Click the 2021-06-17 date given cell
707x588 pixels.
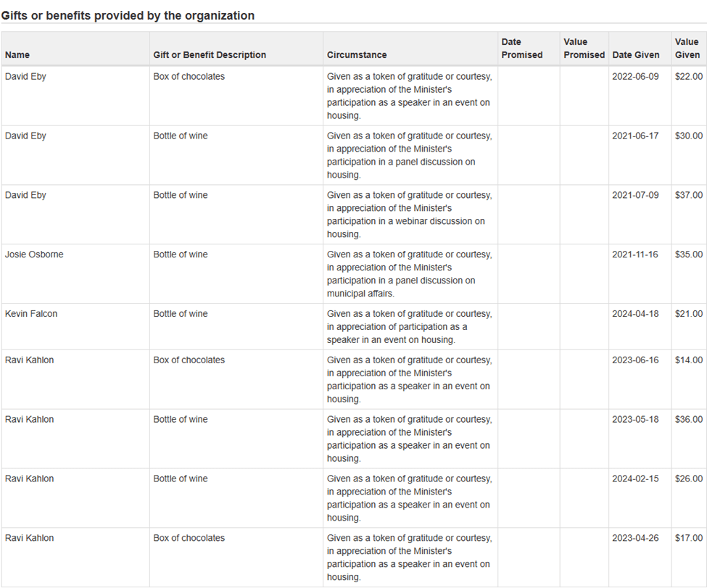coord(636,136)
